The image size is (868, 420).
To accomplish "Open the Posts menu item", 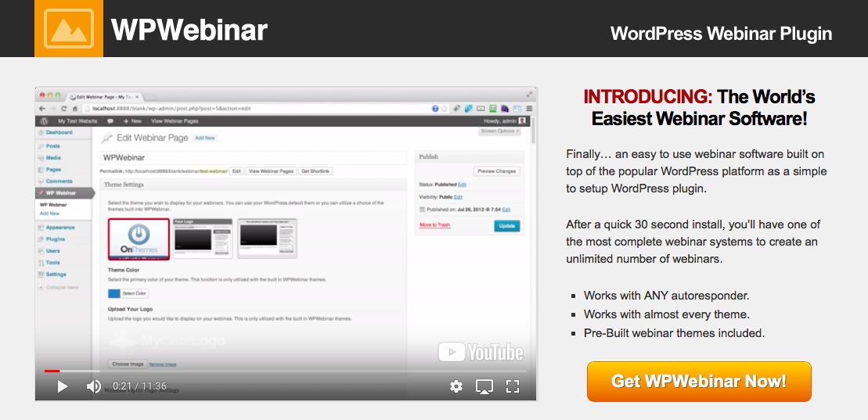I will point(53,146).
